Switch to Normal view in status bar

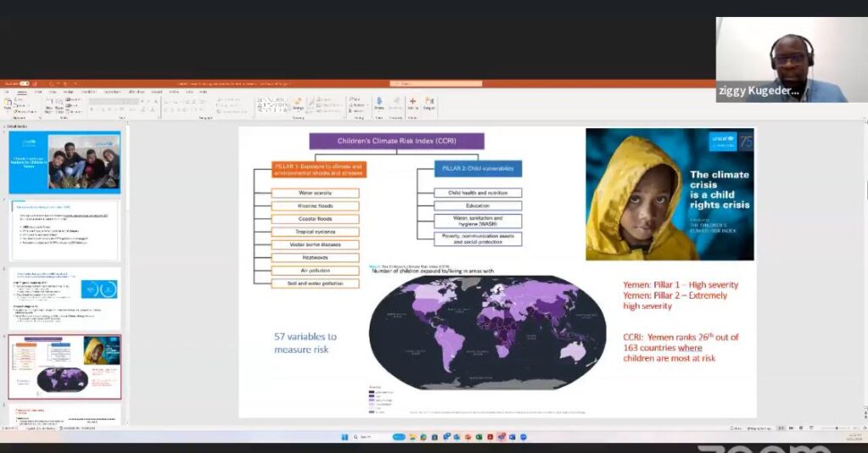coord(782,428)
